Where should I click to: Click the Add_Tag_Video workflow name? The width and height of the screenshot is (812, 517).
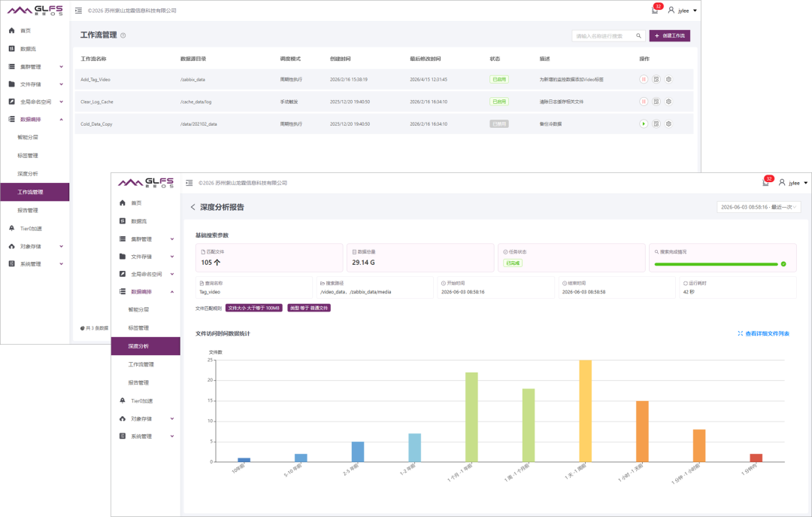coord(95,79)
